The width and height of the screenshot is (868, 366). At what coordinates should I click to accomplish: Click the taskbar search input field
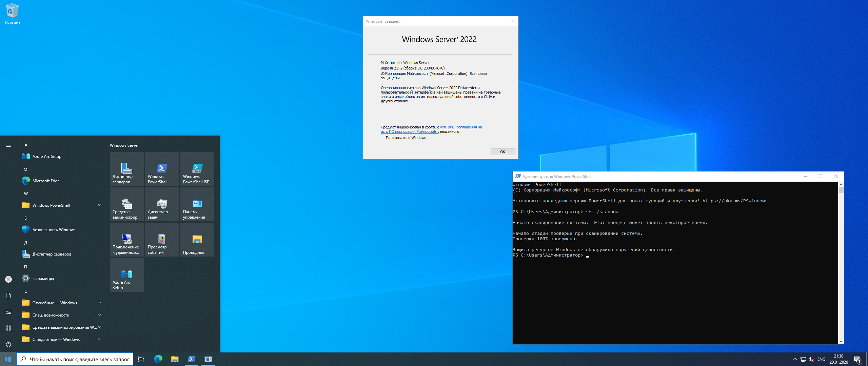tap(79, 359)
